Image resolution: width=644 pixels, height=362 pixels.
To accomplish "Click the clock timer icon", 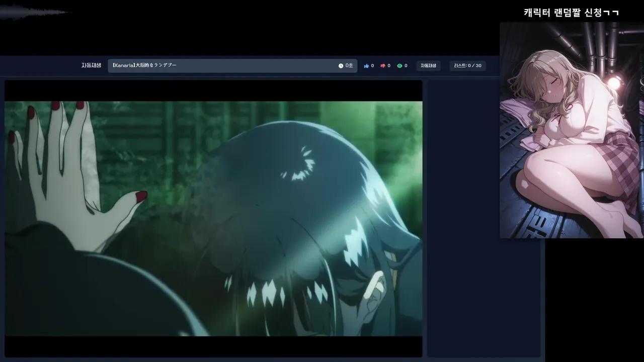I will point(341,66).
